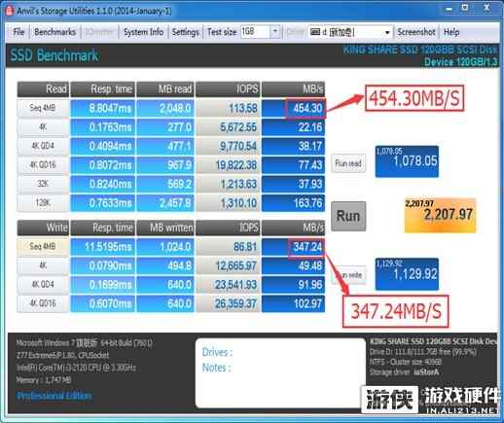Click write IOPS value 86.81
The width and height of the screenshot is (504, 423).
pos(228,247)
